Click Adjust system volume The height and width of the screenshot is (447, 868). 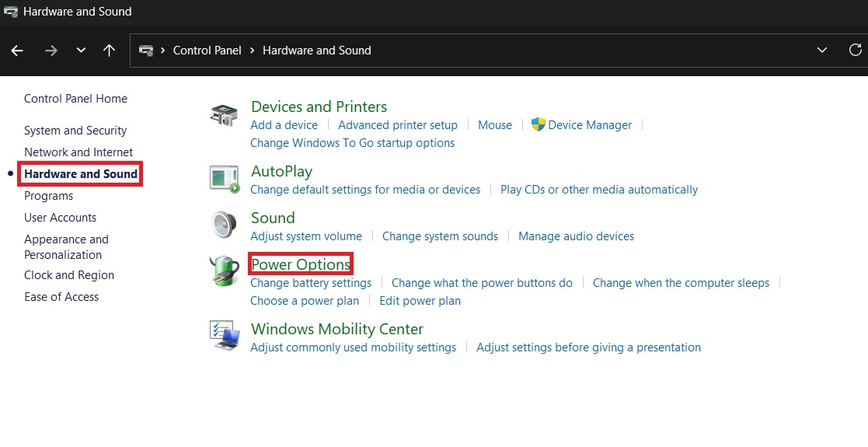coord(306,236)
